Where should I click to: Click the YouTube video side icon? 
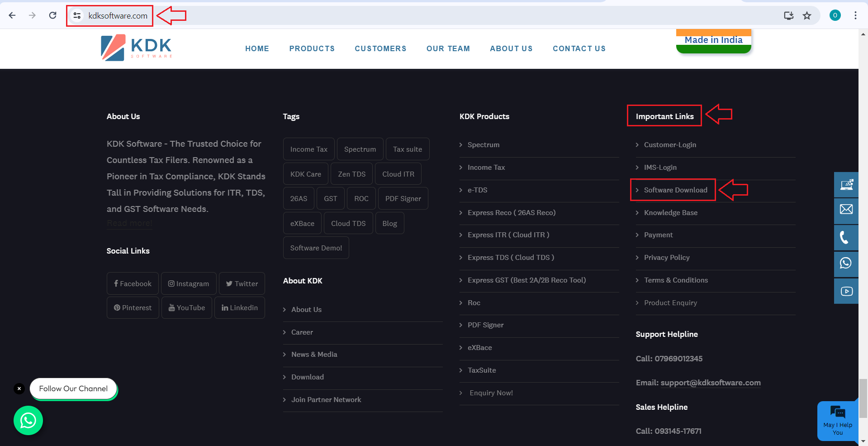(x=846, y=291)
